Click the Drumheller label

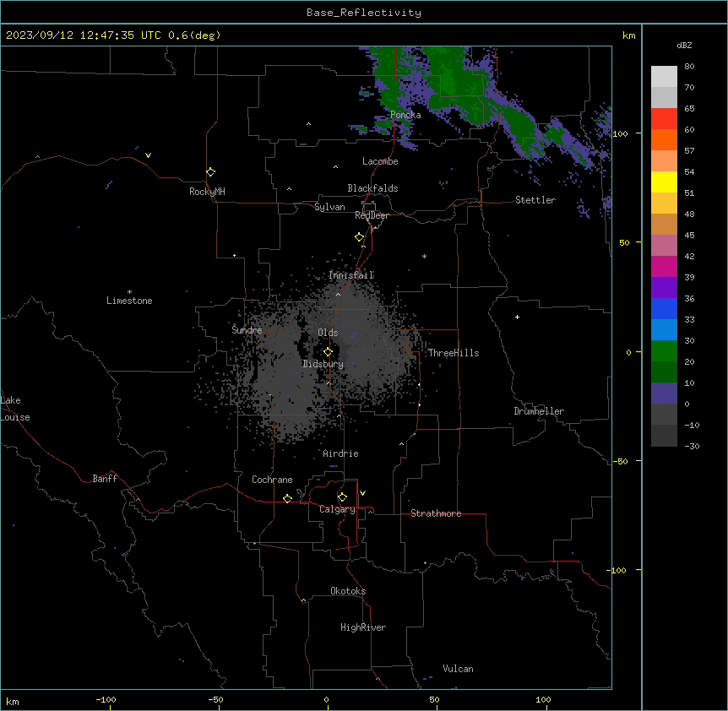coord(539,411)
